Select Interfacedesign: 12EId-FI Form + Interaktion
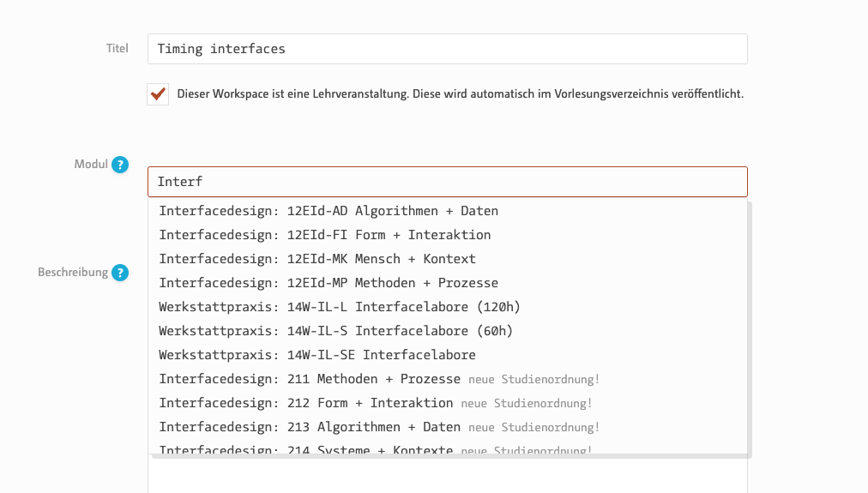The height and width of the screenshot is (493, 868). pos(447,235)
